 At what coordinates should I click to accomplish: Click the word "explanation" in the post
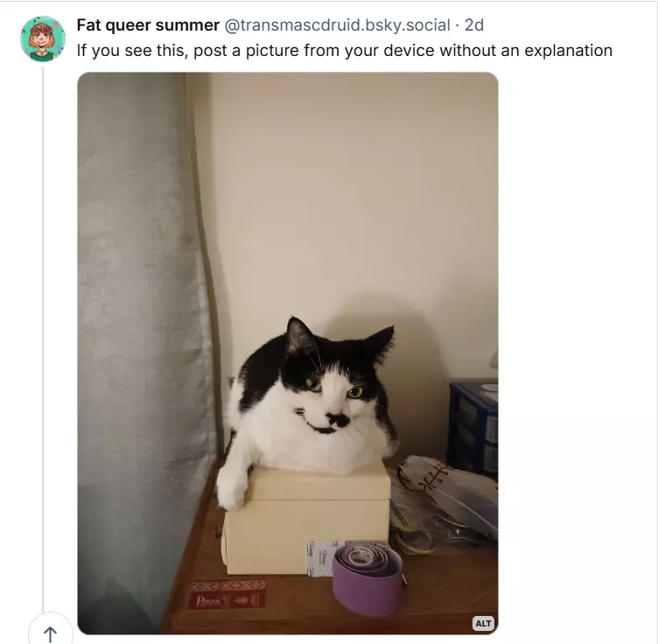(x=568, y=51)
